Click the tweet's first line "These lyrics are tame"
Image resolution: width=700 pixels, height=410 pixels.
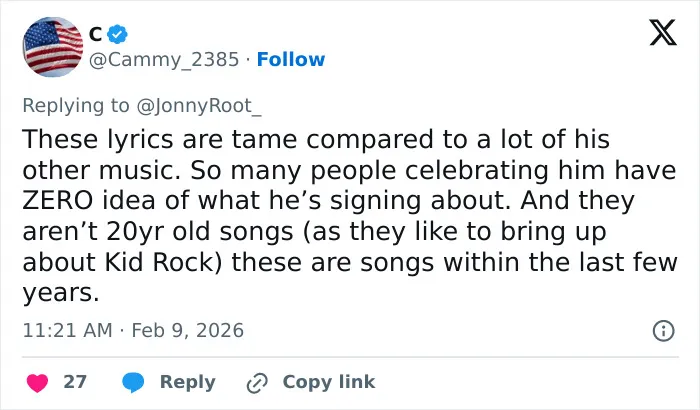[160, 139]
